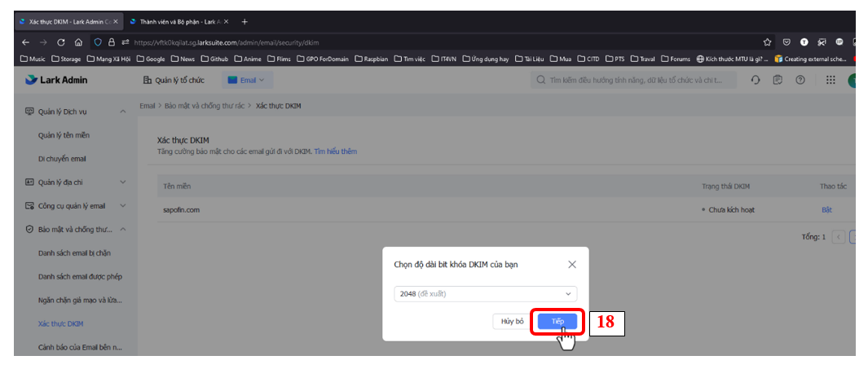The image size is (868, 369).
Task: Expand the Công cụ quản lý email section
Action: (x=123, y=206)
